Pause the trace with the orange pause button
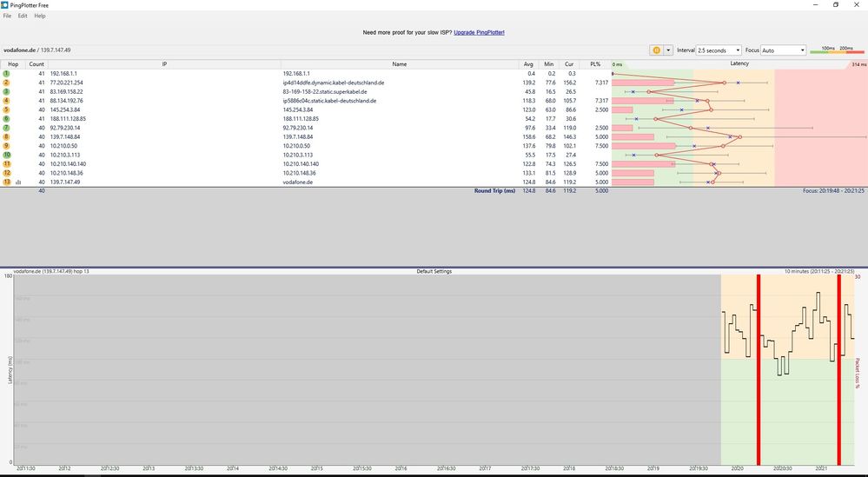This screenshot has height=477, width=868. click(657, 50)
